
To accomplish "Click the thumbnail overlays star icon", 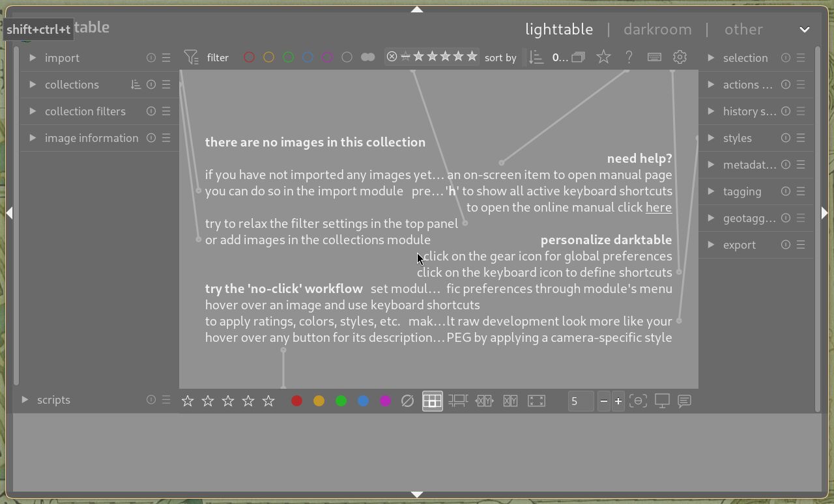I will [603, 57].
